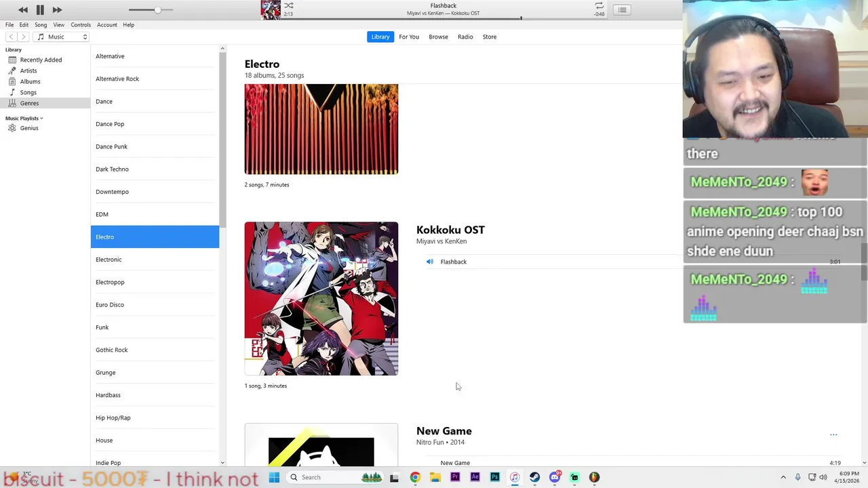Select Artists in the sidebar
The width and height of the screenshot is (868, 488).
pyautogui.click(x=45, y=70)
